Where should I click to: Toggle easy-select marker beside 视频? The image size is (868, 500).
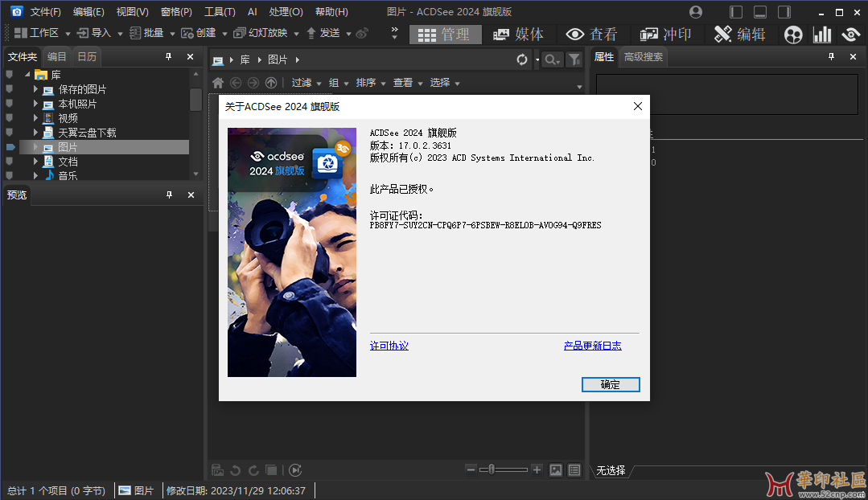(x=10, y=118)
